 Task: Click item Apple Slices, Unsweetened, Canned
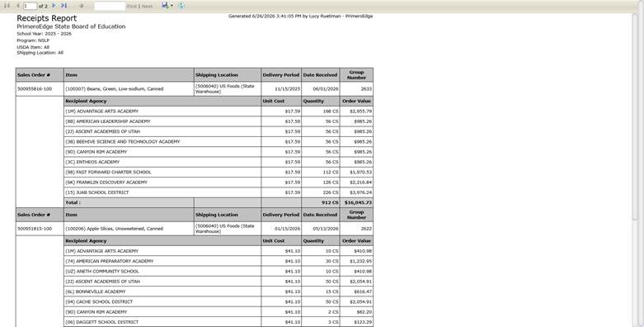[x=114, y=229]
